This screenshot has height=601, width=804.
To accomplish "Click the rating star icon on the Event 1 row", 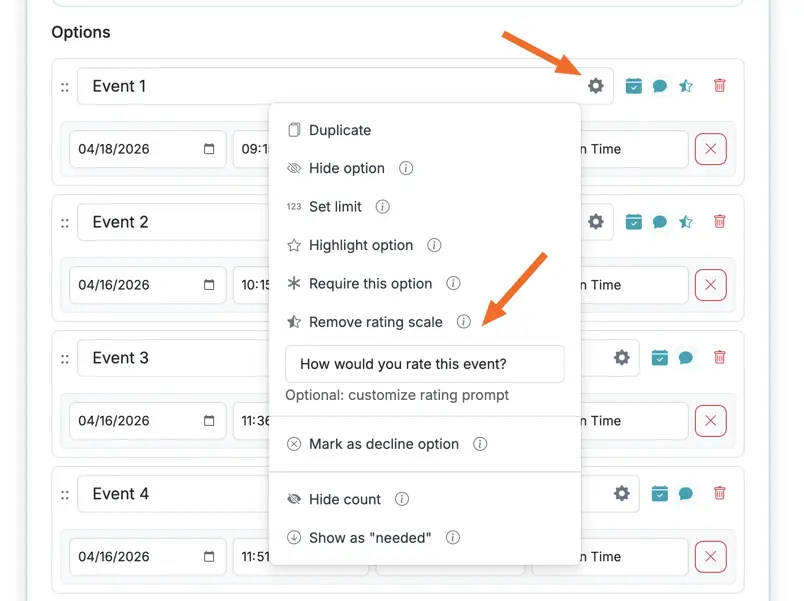I will point(686,86).
